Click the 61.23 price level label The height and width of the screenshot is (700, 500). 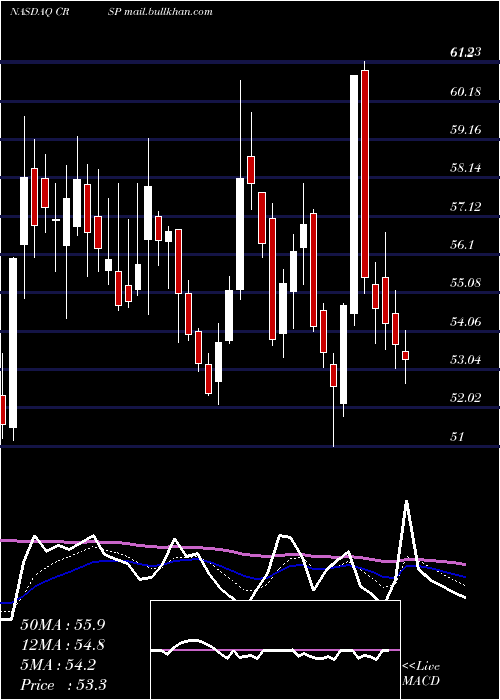coord(466,53)
